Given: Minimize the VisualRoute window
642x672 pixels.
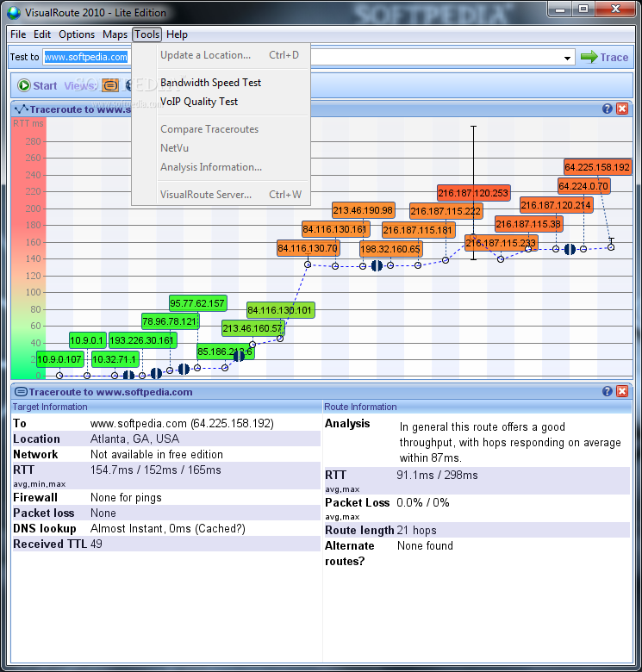Looking at the screenshot, I should pyautogui.click(x=560, y=9).
